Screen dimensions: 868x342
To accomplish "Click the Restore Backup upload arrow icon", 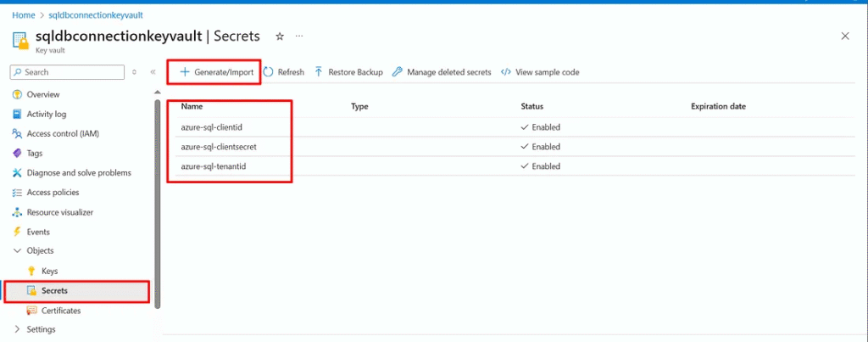I will click(319, 72).
